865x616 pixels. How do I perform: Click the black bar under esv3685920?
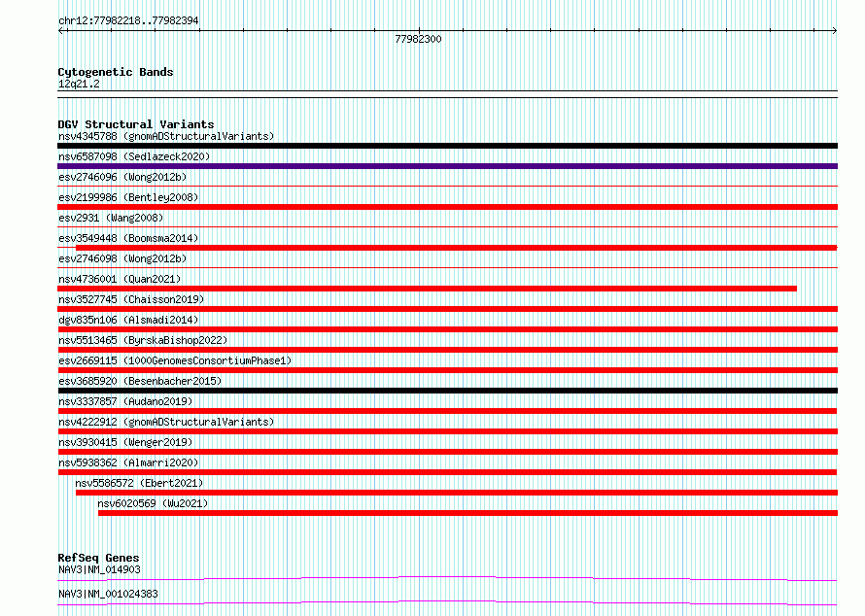coord(447,391)
